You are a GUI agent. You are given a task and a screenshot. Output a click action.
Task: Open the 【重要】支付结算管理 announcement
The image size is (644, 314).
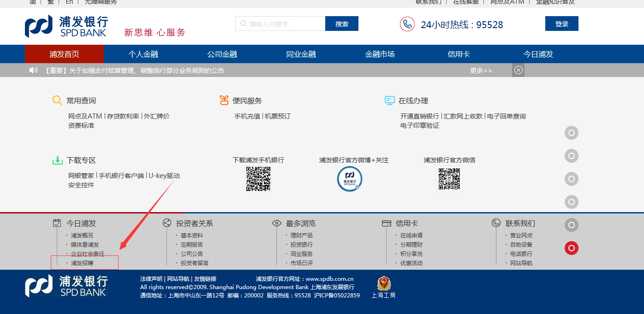pyautogui.click(x=135, y=71)
